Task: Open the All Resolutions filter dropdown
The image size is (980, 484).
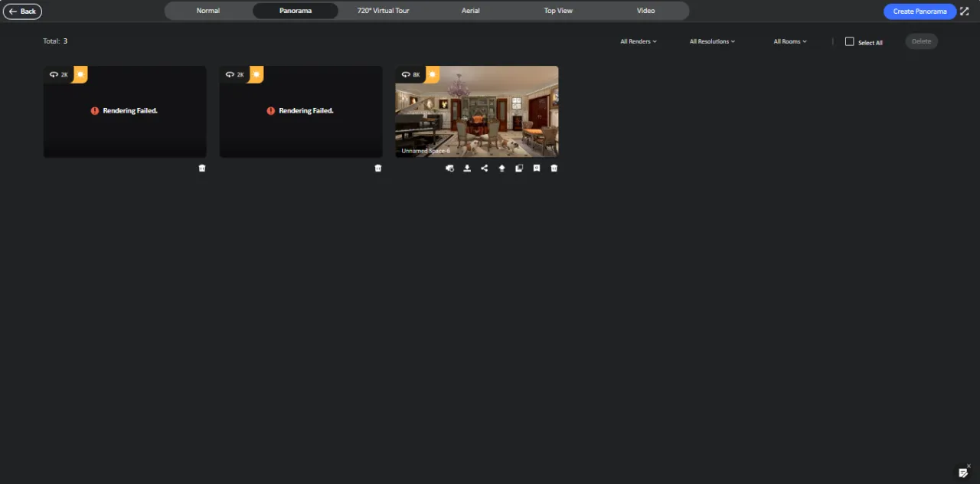Action: [x=712, y=41]
